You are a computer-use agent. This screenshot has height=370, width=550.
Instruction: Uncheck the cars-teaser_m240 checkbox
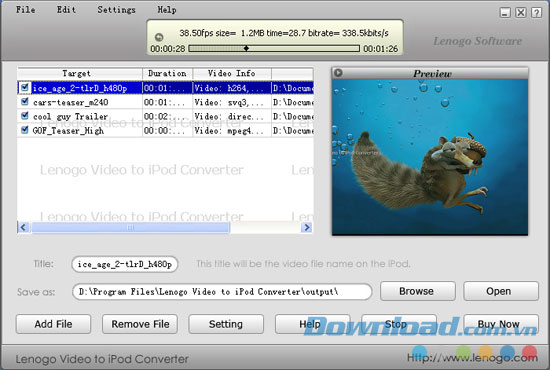click(x=25, y=101)
